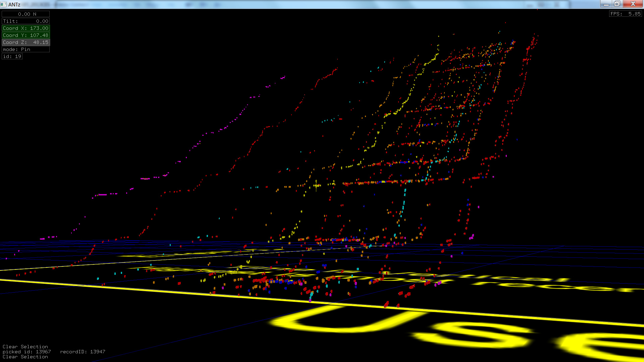Select the compass heading 0.00 N field

click(x=26, y=14)
